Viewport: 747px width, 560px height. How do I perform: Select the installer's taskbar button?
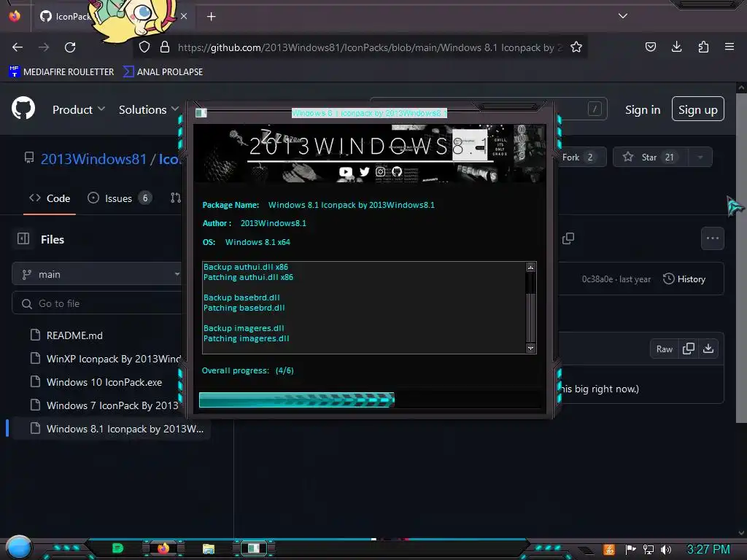coord(253,548)
